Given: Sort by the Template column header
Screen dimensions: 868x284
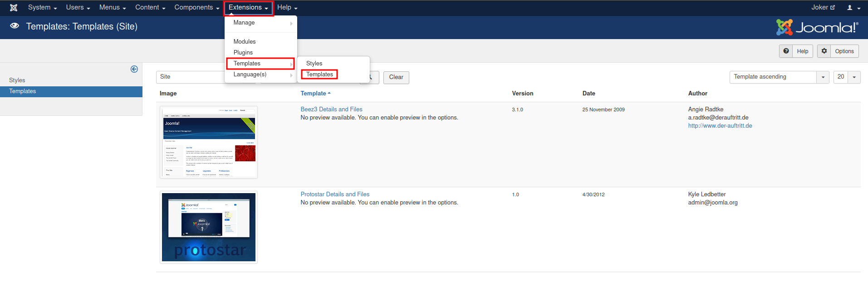Looking at the screenshot, I should pos(315,94).
